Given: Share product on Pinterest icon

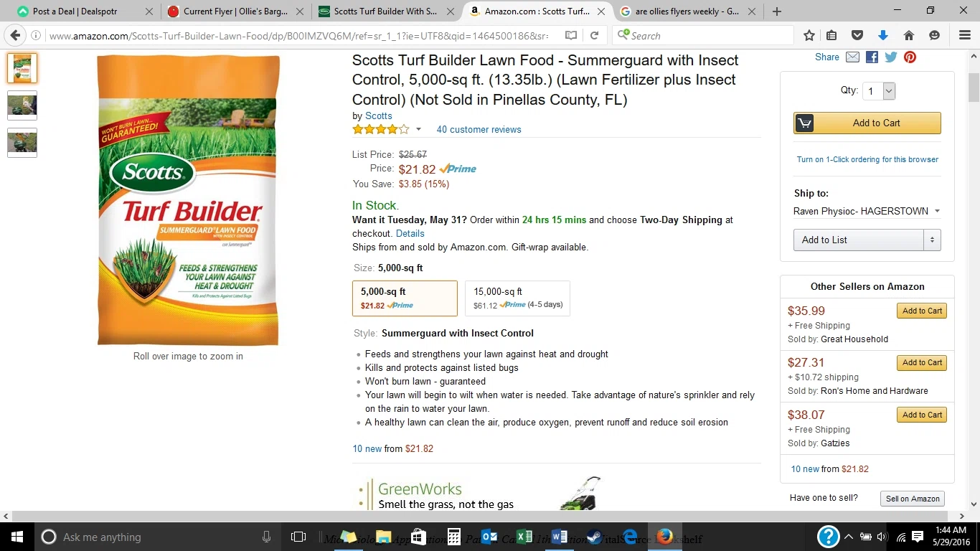Looking at the screenshot, I should tap(910, 57).
